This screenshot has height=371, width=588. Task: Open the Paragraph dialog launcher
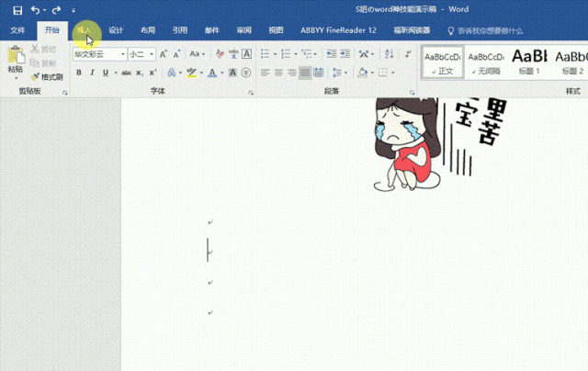[412, 92]
